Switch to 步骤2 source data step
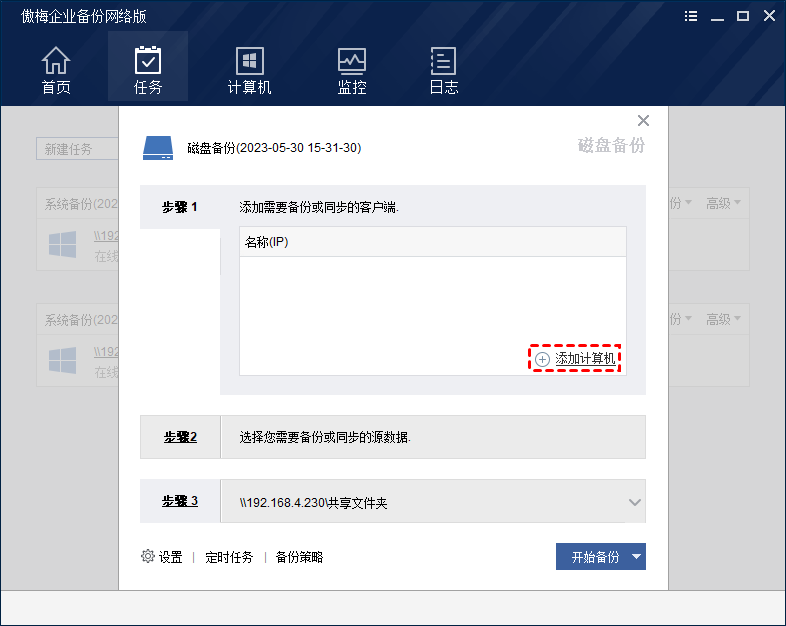786x626 pixels. [x=180, y=437]
